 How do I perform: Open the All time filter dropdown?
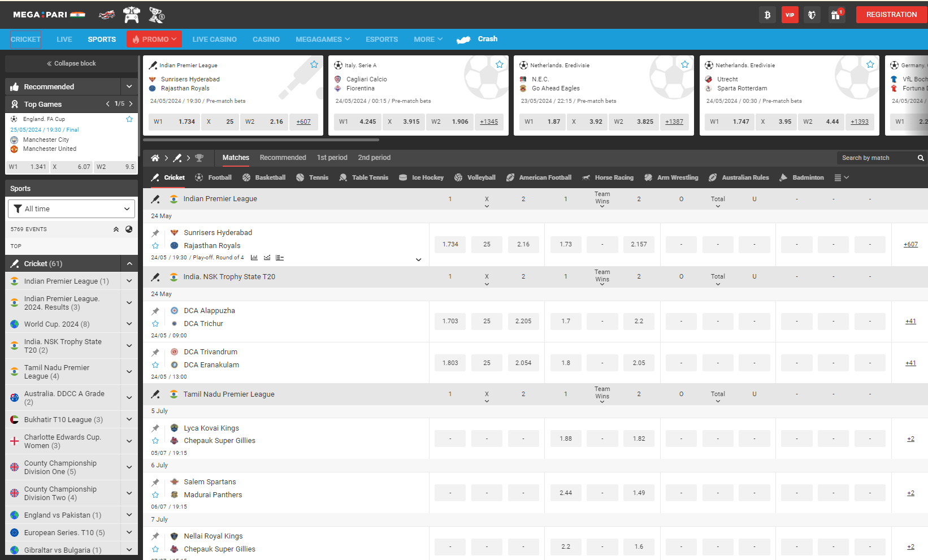pyautogui.click(x=72, y=209)
